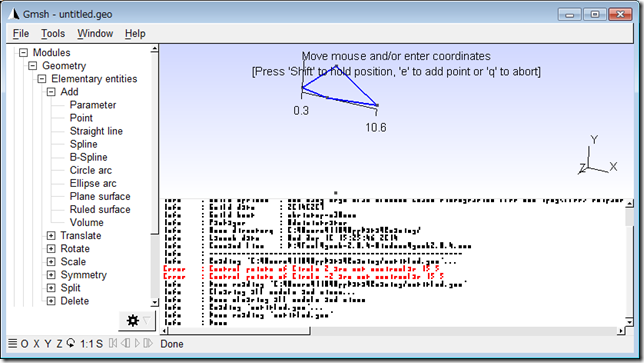Select Point under Add
The image size is (644, 363).
(x=81, y=118)
